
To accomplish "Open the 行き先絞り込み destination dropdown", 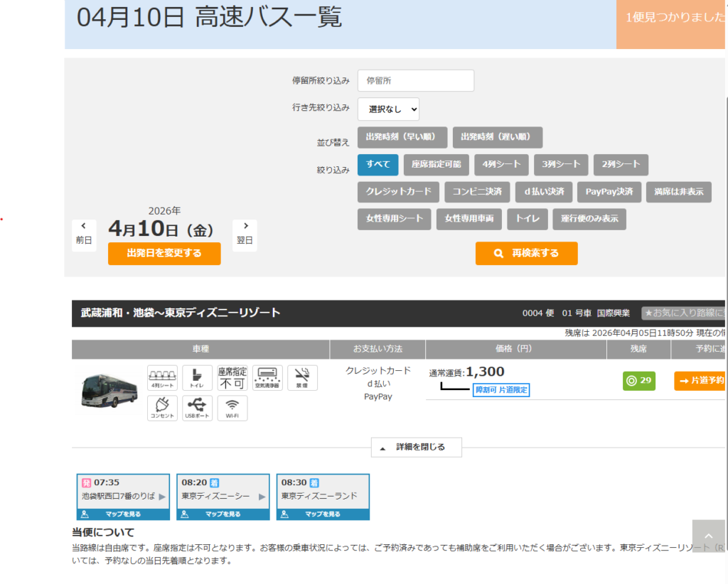I will coord(388,109).
